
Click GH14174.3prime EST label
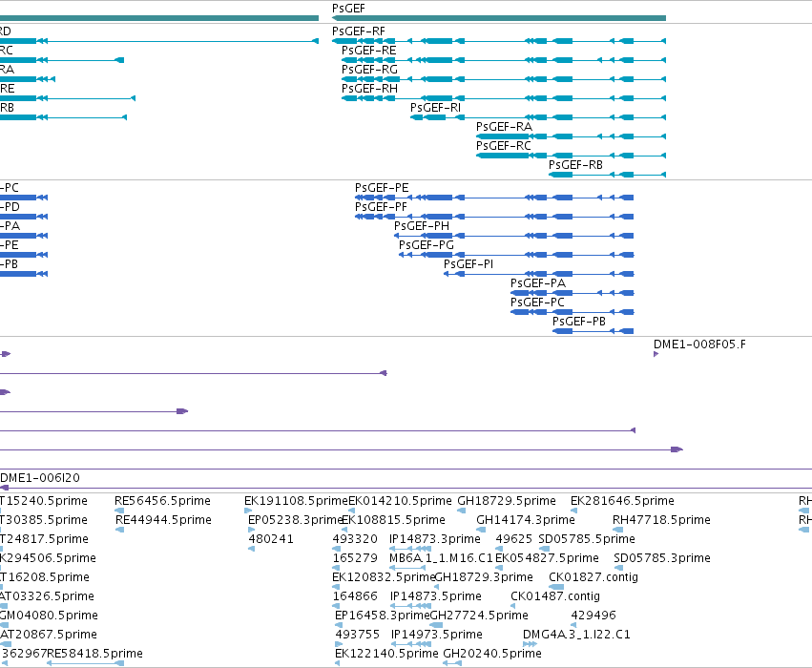[x=526, y=520]
